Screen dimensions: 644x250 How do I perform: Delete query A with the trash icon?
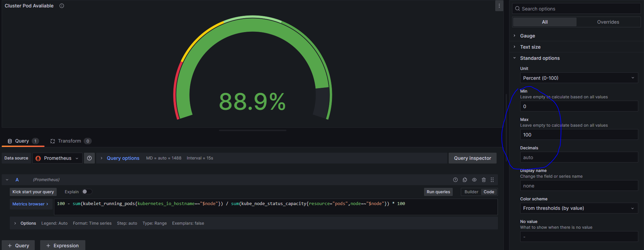483,180
